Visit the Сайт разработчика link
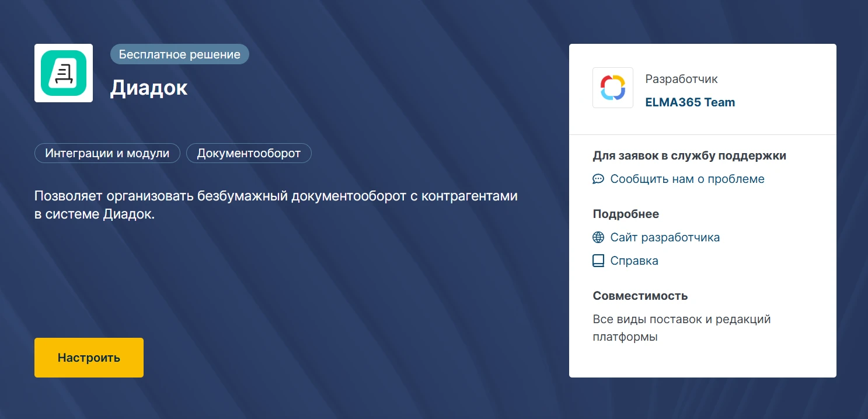Image resolution: width=868 pixels, height=419 pixels. pyautogui.click(x=665, y=238)
